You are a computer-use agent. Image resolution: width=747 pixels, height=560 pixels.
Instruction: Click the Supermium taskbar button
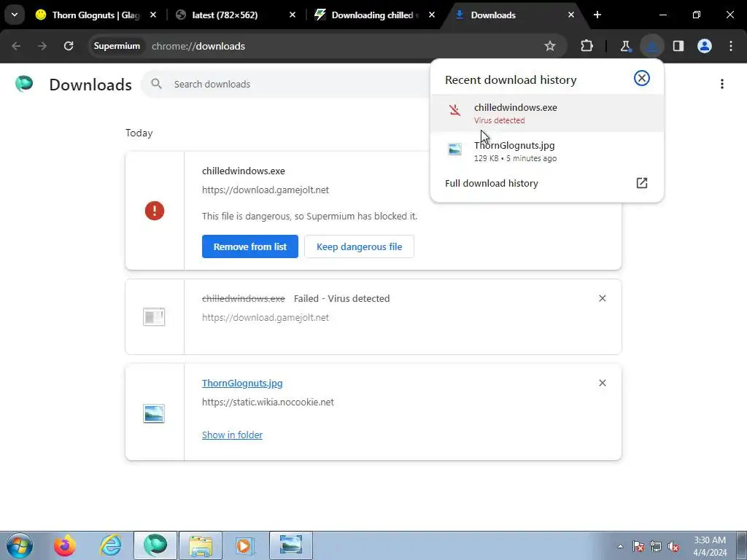pos(155,545)
